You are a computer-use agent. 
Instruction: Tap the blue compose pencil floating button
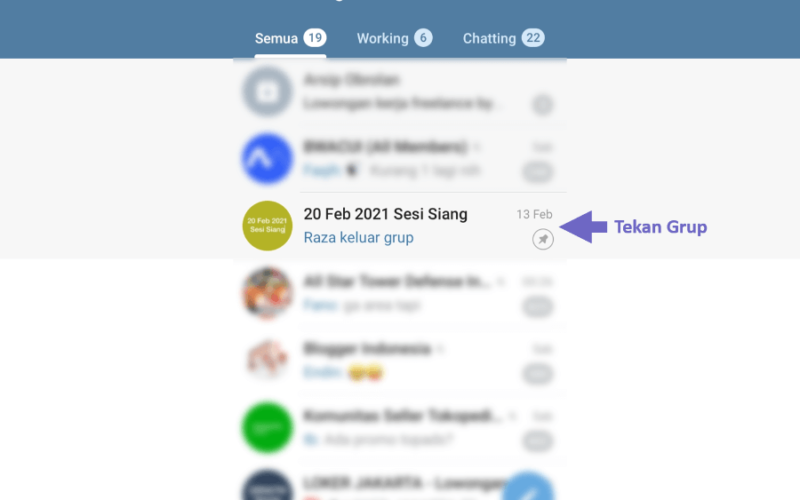(x=529, y=487)
